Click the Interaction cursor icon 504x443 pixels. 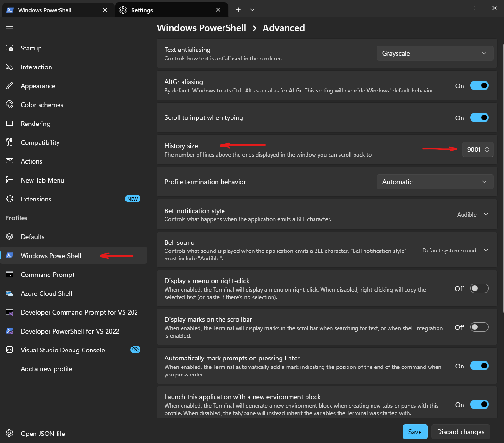point(9,67)
